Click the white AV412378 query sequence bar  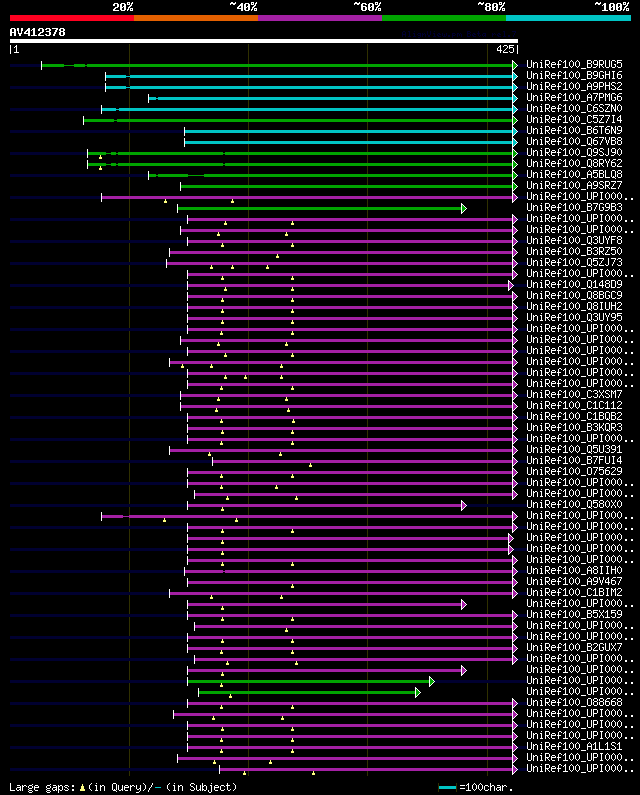264,41
